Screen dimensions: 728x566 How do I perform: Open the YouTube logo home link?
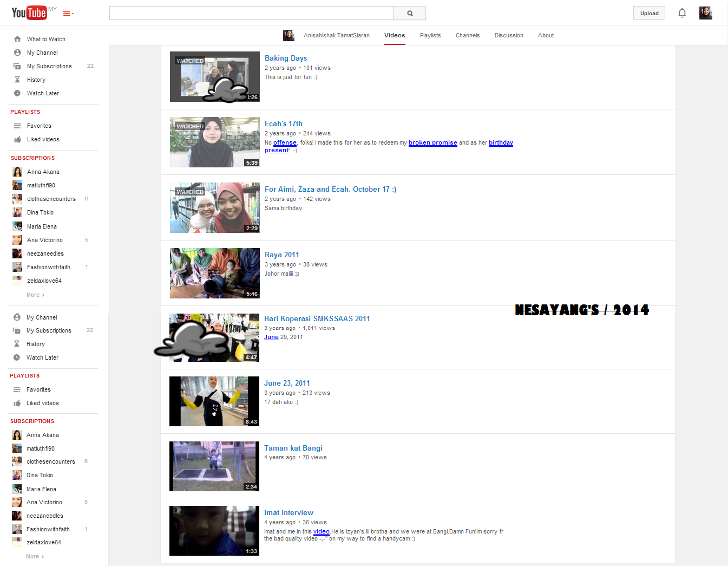pos(29,12)
